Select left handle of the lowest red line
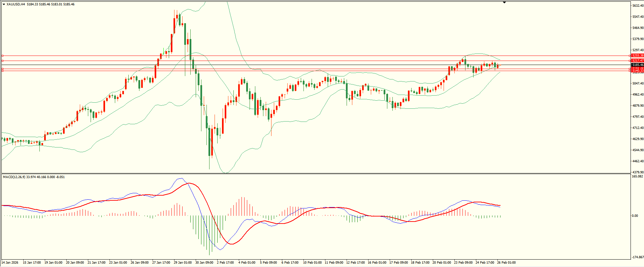644x267 pixels. [x=2, y=71]
